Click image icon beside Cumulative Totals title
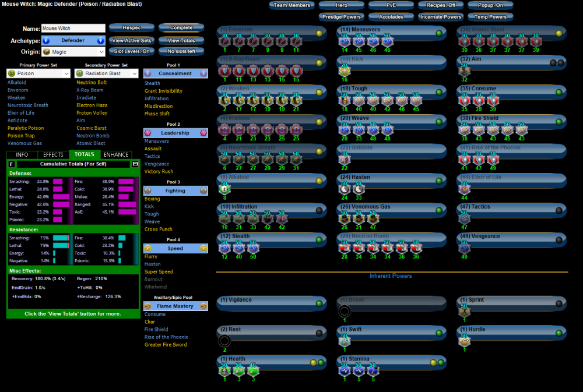 135,164
